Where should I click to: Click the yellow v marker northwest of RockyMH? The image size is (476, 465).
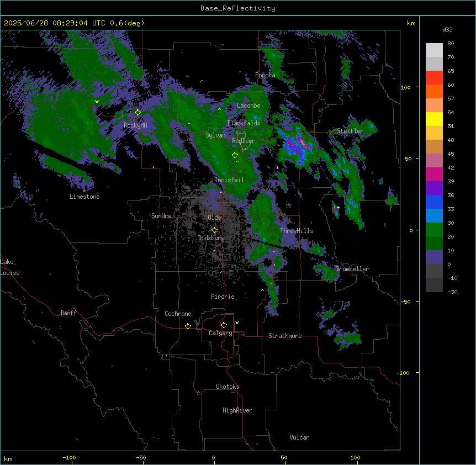97,102
